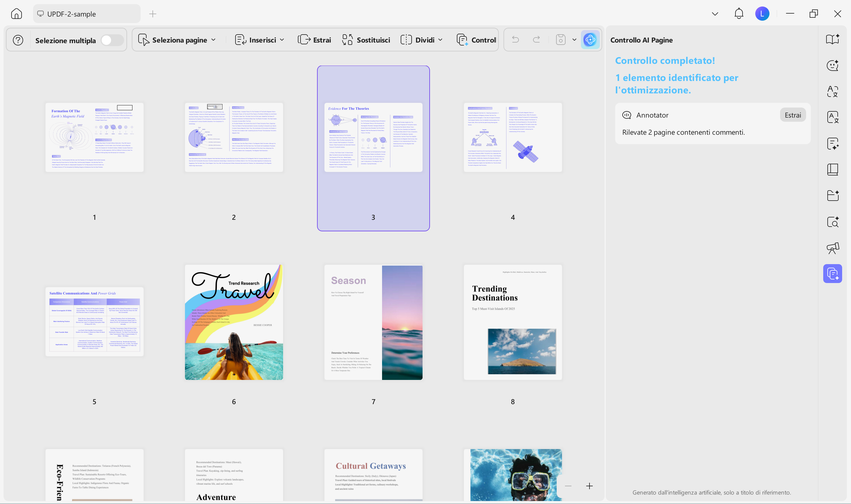Image resolution: width=851 pixels, height=504 pixels.
Task: Click the Estrai toolbar button
Action: pyautogui.click(x=314, y=40)
